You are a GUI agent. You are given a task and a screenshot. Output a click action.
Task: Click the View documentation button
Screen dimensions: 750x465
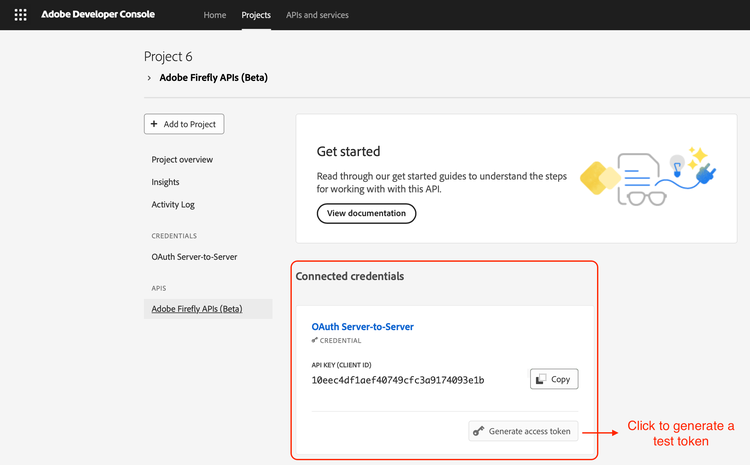coord(366,213)
